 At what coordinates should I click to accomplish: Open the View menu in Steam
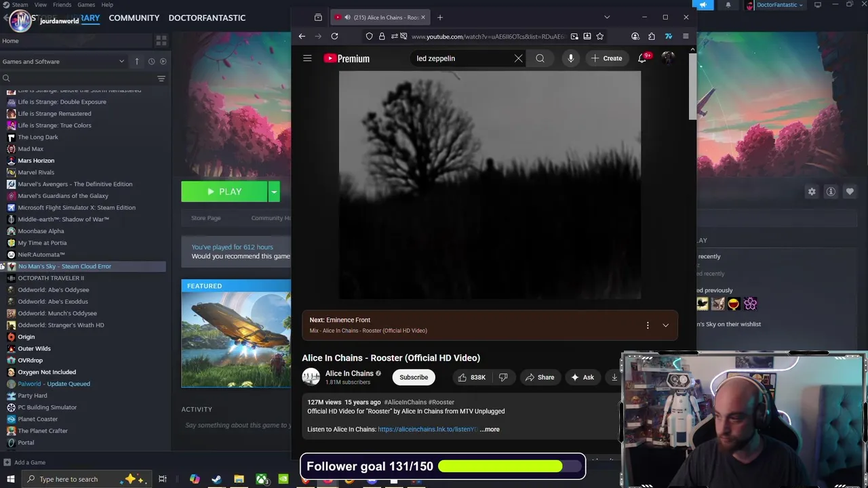click(x=41, y=5)
